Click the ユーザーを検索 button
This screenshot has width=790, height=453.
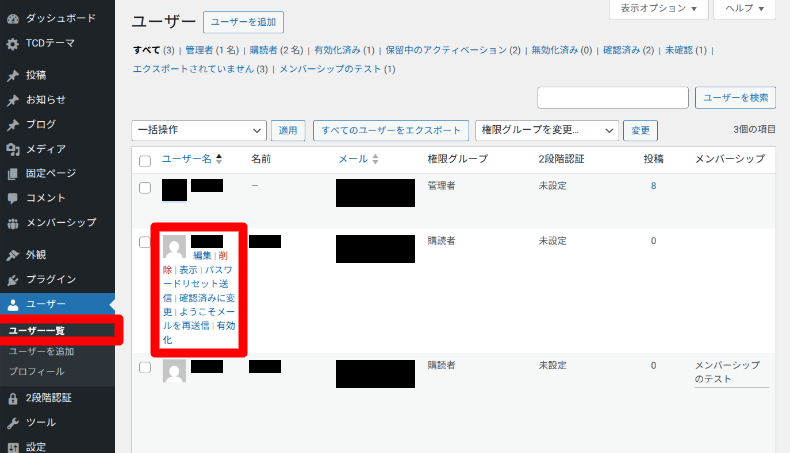[x=736, y=98]
